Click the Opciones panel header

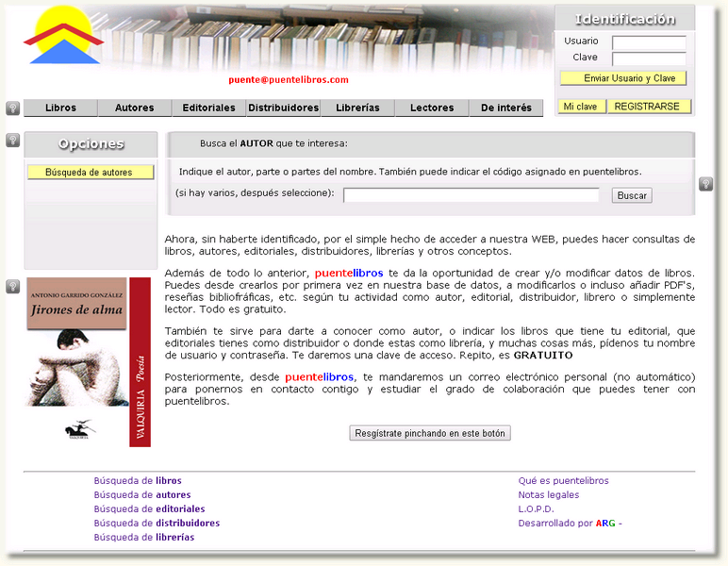91,144
